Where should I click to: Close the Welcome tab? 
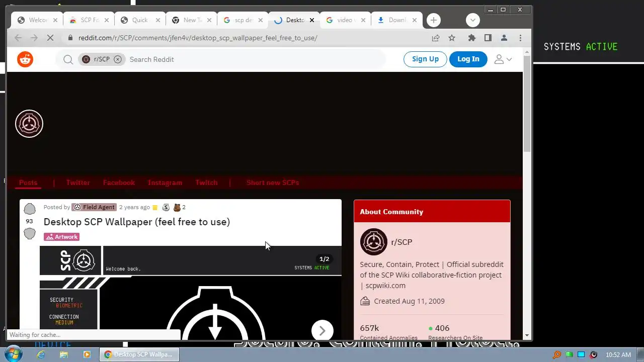[x=55, y=20]
